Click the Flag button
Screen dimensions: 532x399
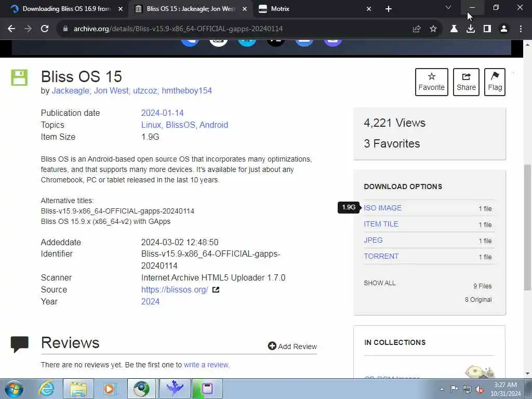[495, 82]
